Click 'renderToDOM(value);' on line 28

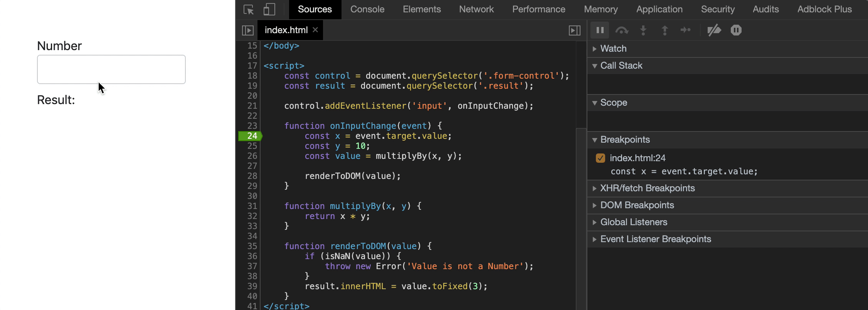coord(353,176)
